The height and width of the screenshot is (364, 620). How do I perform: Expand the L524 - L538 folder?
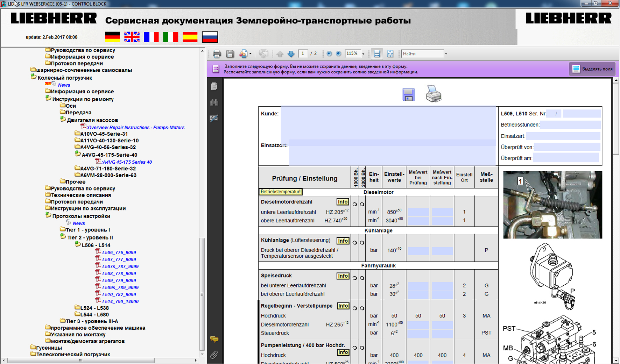[94, 308]
